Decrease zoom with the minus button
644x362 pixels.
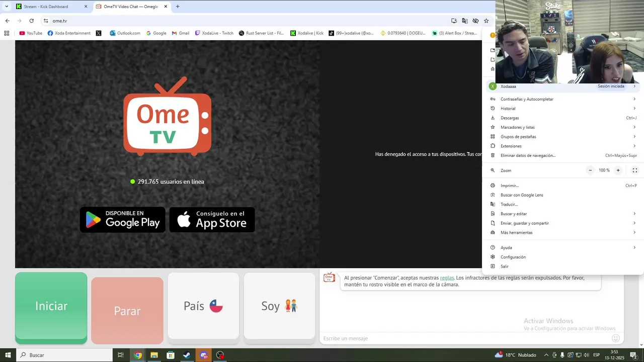click(590, 170)
